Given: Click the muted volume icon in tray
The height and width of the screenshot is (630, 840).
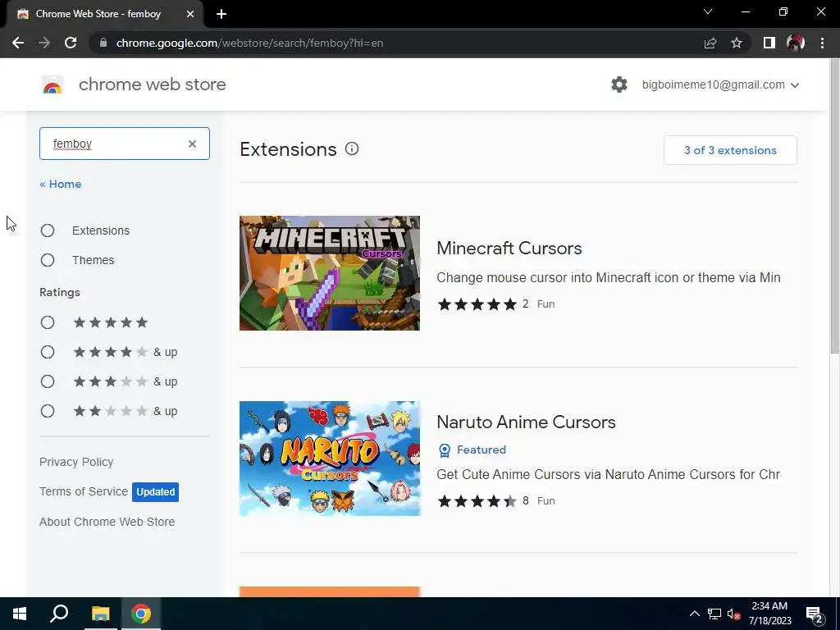Looking at the screenshot, I should click(734, 614).
